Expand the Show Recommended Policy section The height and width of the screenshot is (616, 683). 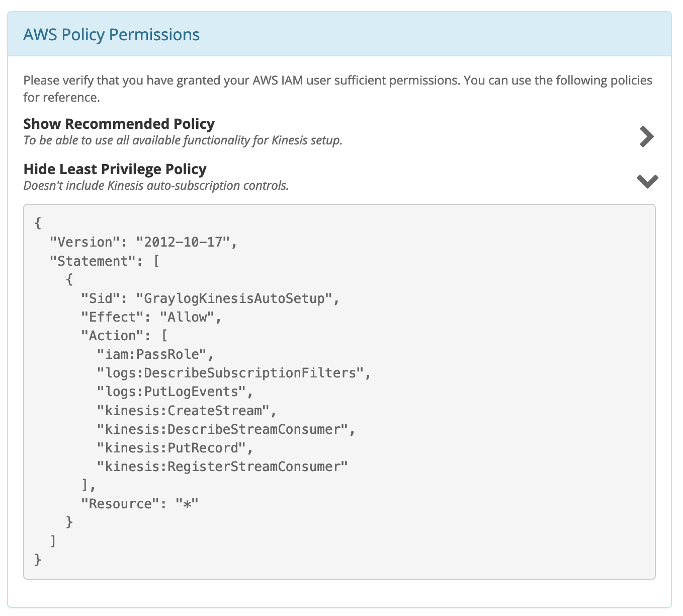coord(119,124)
